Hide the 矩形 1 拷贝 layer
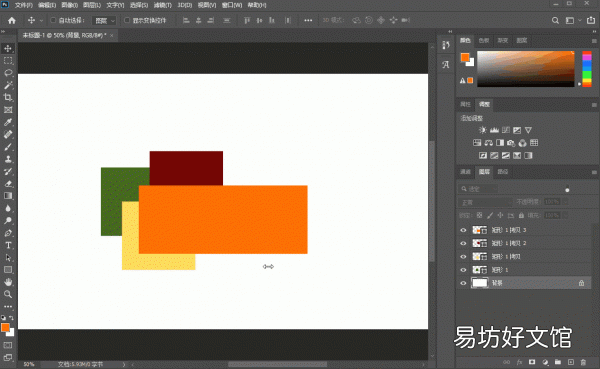600x369 pixels. [463, 257]
